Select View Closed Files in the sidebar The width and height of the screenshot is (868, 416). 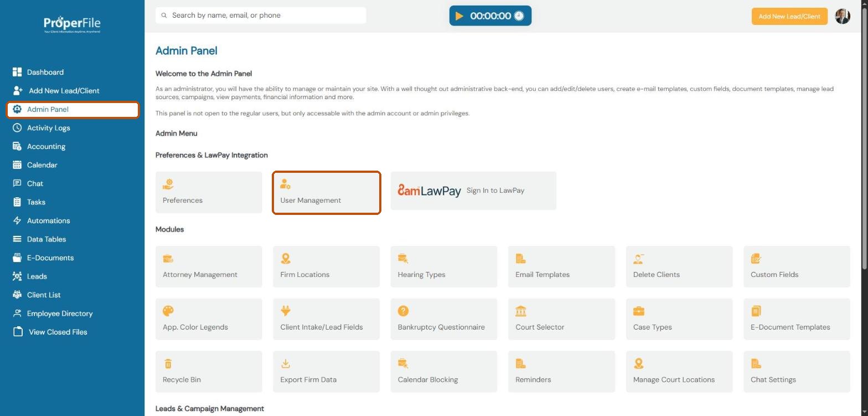[73, 332]
